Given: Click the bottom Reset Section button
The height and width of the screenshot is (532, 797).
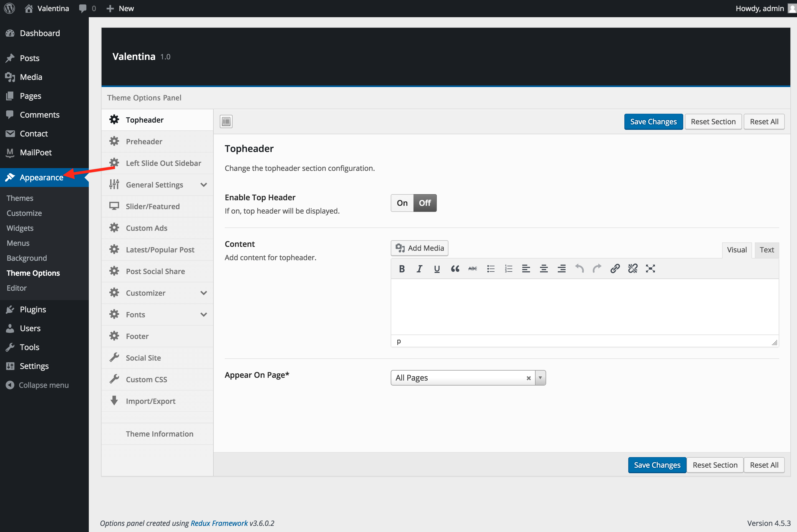Looking at the screenshot, I should click(x=715, y=465).
